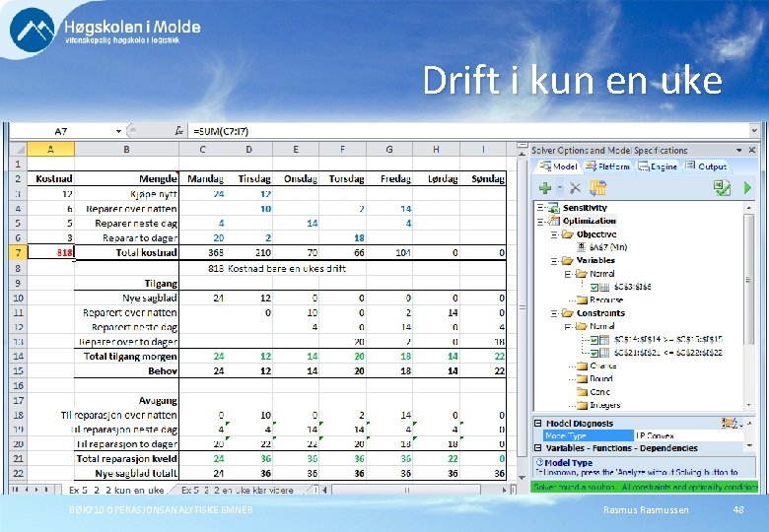The width and height of the screenshot is (769, 532).
Task: Close the Solver Options pane
Action: tap(752, 150)
